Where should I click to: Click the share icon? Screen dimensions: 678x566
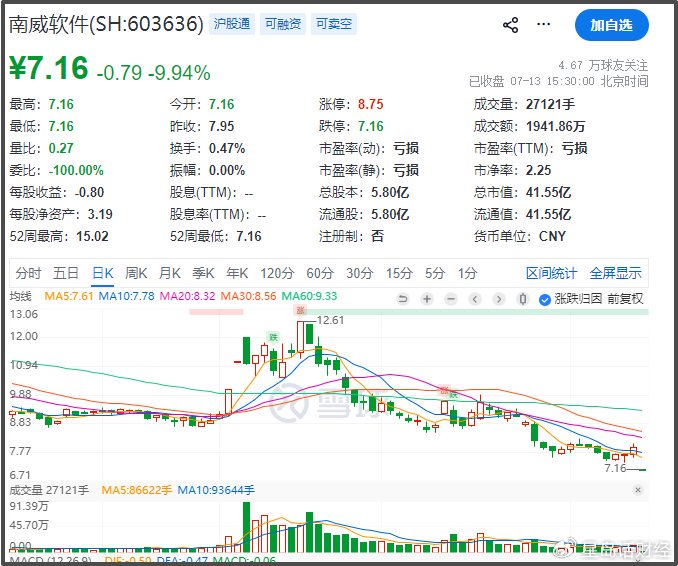511,25
